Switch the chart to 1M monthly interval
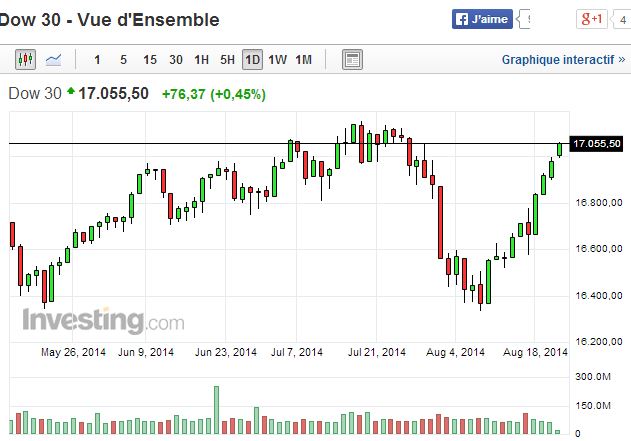Image resolution: width=631 pixels, height=441 pixels. pyautogui.click(x=304, y=60)
